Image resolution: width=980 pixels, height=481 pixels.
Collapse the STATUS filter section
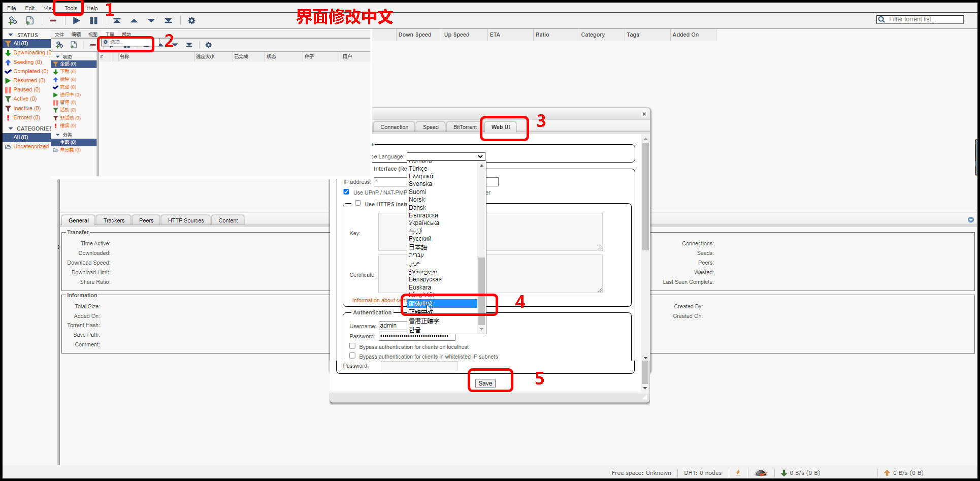pos(11,35)
